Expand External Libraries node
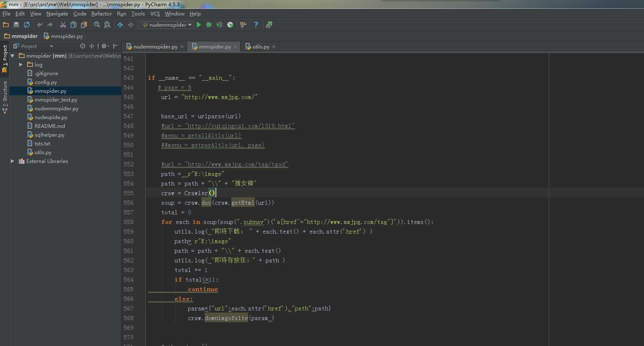 click(13, 161)
